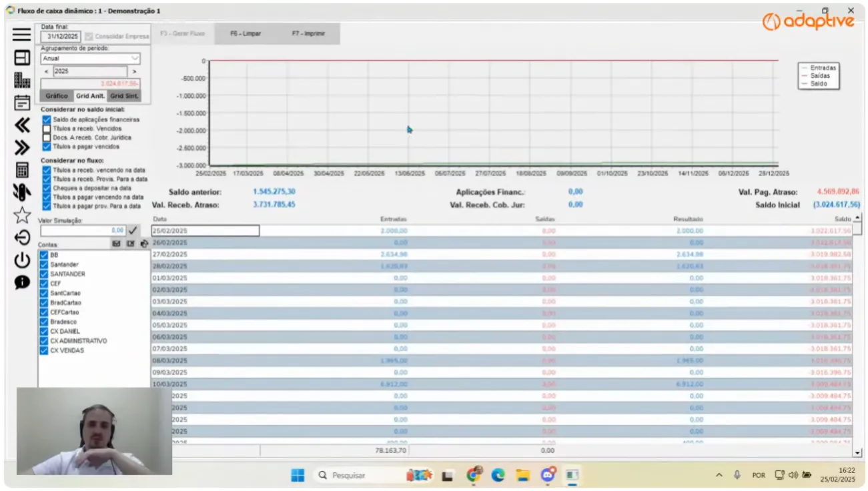Uncheck the CX VENDAS account checkbox

point(44,350)
